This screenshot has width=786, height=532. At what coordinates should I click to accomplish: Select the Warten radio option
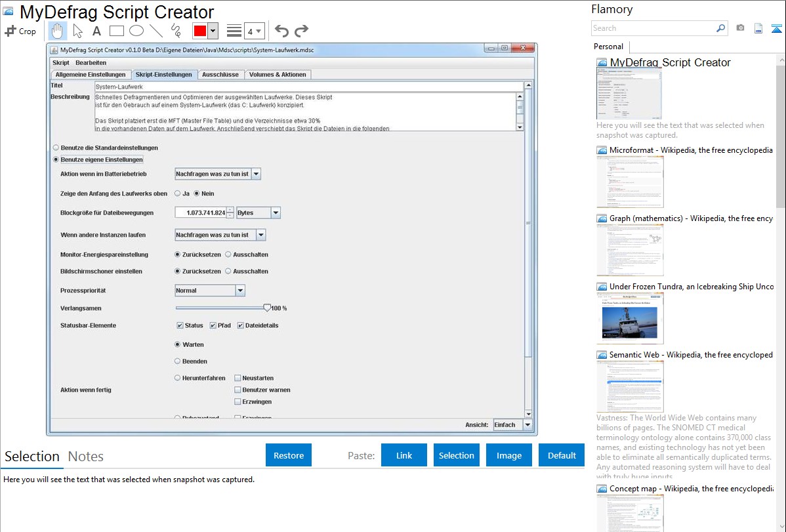(177, 344)
